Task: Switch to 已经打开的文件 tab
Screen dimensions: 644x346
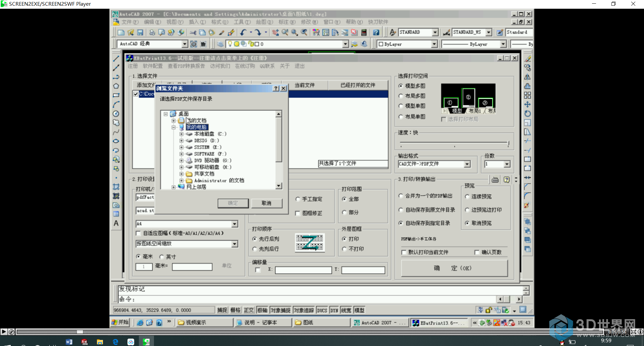Action: coord(358,85)
